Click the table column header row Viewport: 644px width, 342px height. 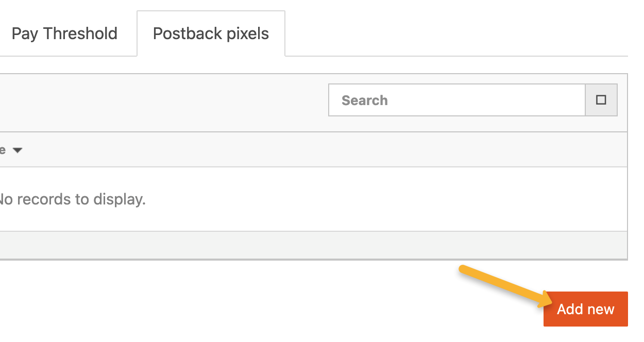309,150
